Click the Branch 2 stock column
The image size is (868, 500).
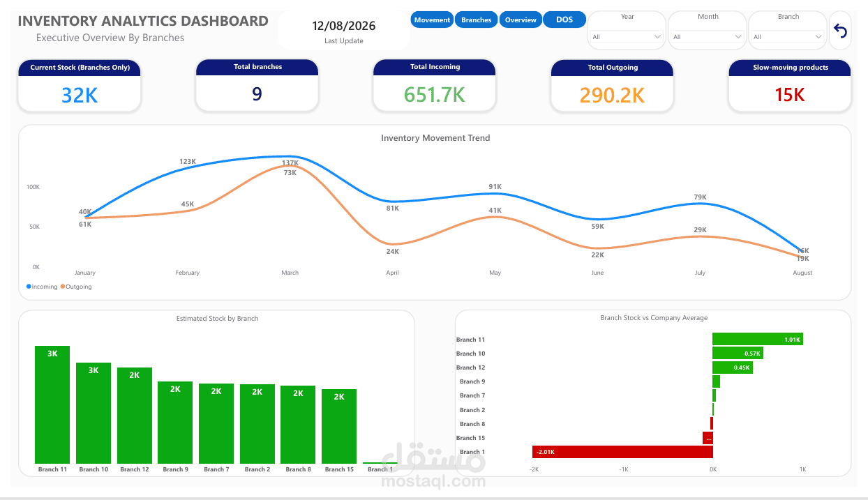[x=257, y=424]
